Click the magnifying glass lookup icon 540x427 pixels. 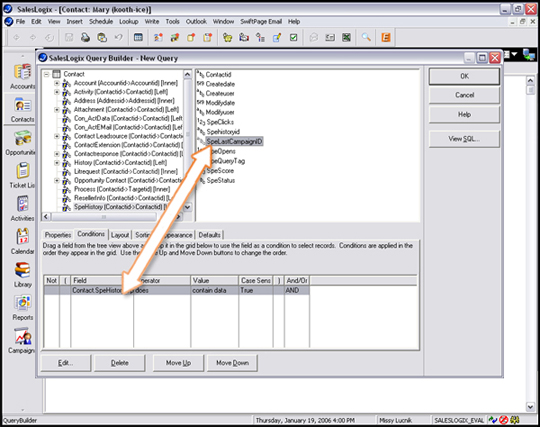point(366,37)
